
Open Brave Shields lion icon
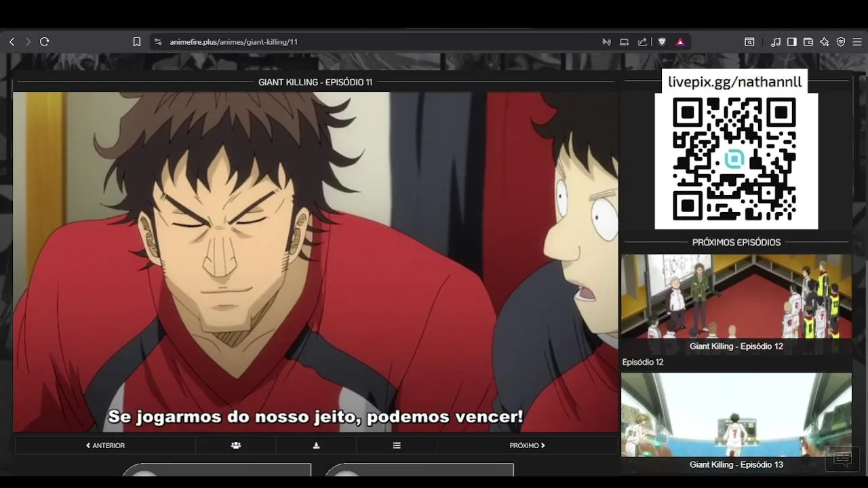point(662,42)
